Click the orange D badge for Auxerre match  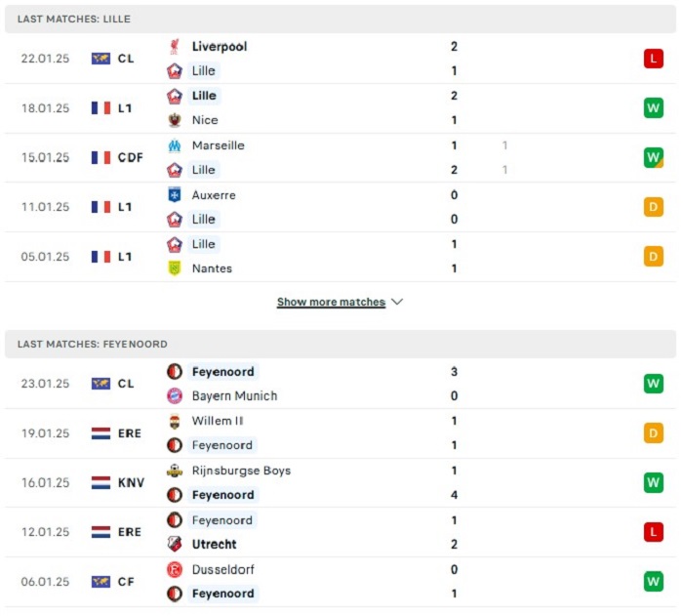click(654, 207)
